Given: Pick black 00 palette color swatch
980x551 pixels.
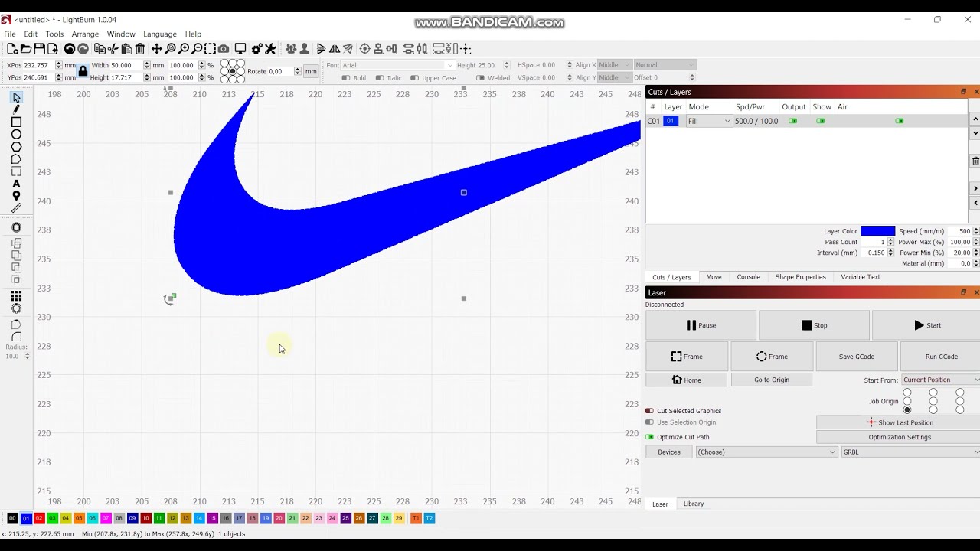Looking at the screenshot, I should 12,518.
